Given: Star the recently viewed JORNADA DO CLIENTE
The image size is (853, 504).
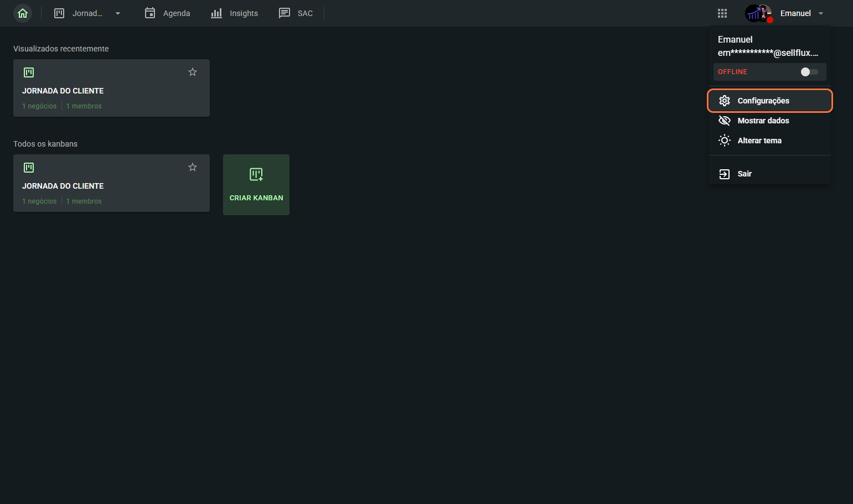Looking at the screenshot, I should click(193, 72).
